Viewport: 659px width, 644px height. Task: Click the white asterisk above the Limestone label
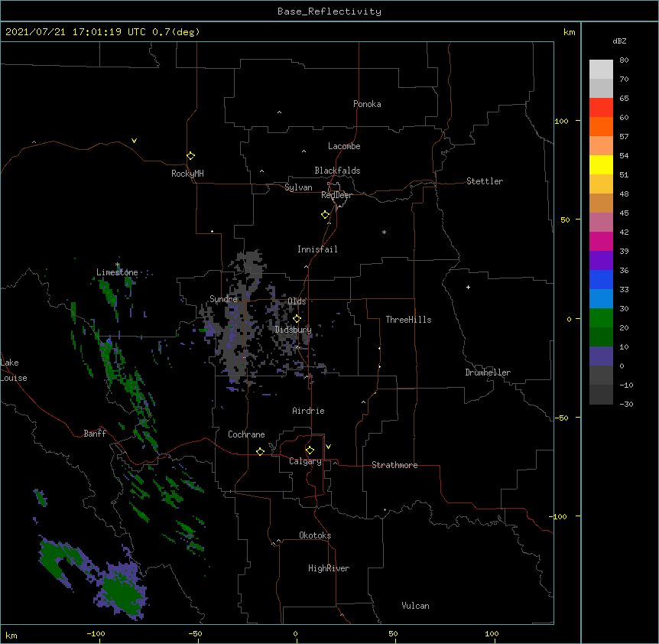(117, 265)
